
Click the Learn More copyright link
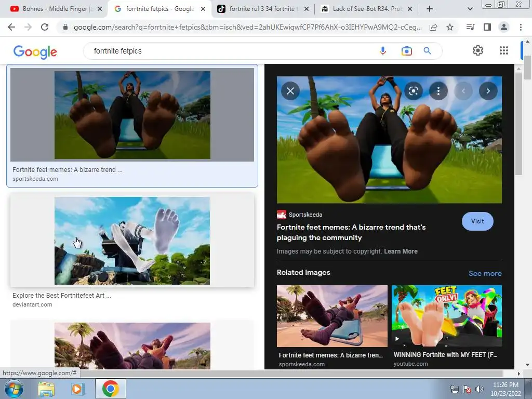[x=401, y=251]
